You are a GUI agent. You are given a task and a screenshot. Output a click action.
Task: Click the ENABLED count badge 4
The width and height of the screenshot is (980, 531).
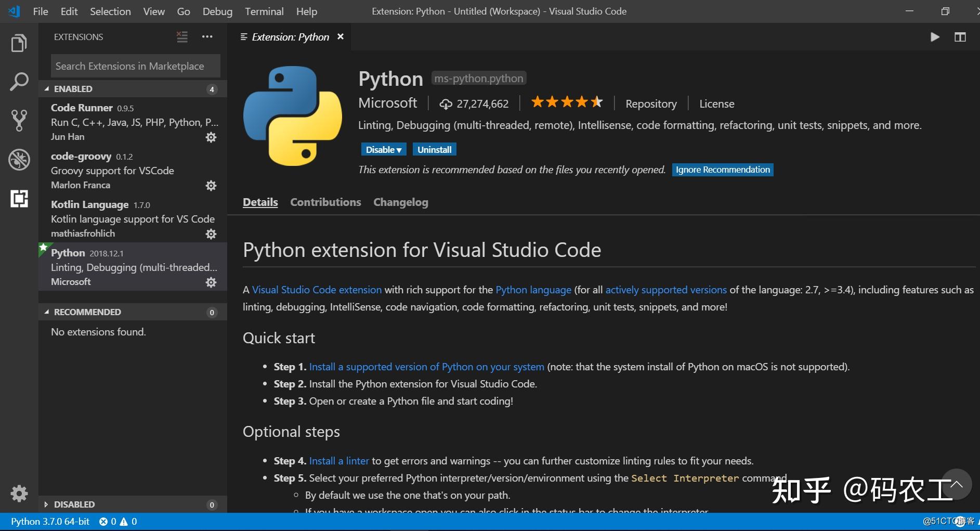tap(212, 89)
